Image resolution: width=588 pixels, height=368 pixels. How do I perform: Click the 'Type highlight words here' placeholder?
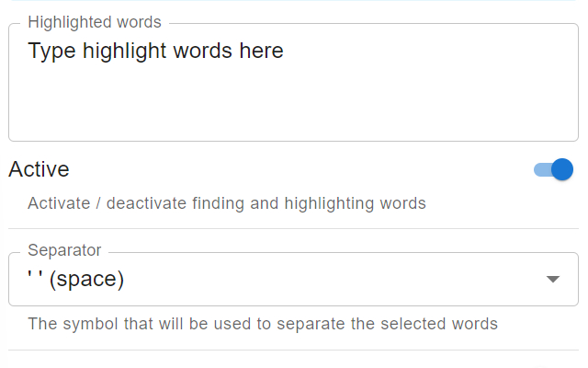coord(155,51)
